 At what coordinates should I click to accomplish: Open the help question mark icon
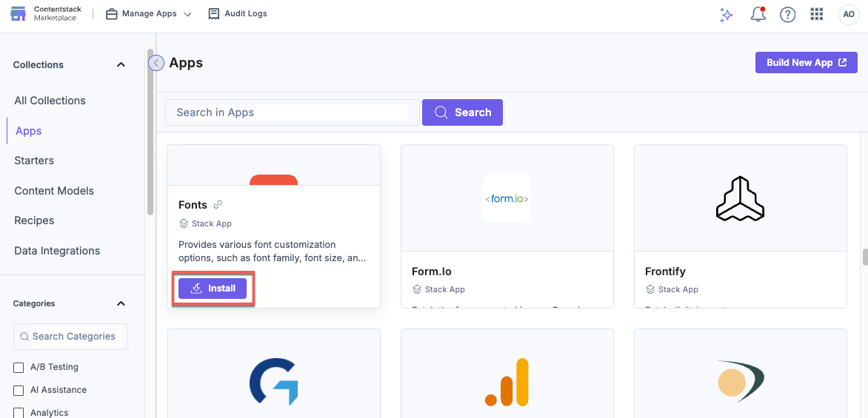(x=787, y=15)
